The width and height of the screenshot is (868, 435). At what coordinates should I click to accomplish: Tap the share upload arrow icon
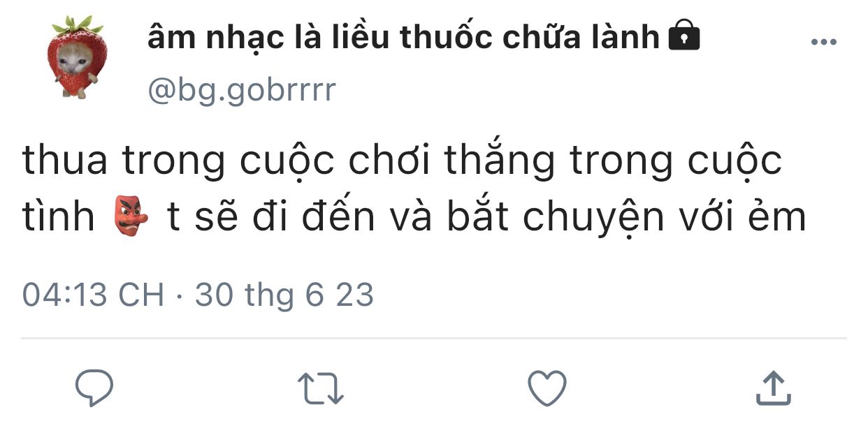tap(774, 388)
